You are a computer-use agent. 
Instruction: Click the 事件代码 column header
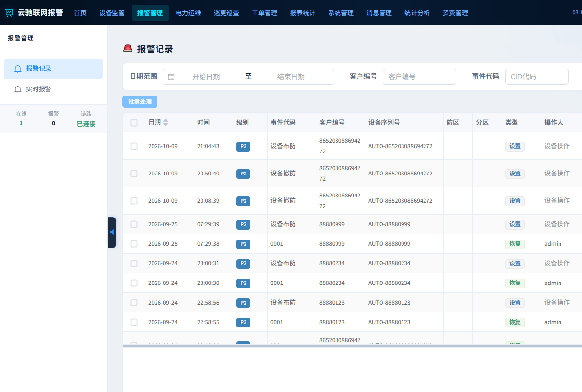tap(283, 122)
